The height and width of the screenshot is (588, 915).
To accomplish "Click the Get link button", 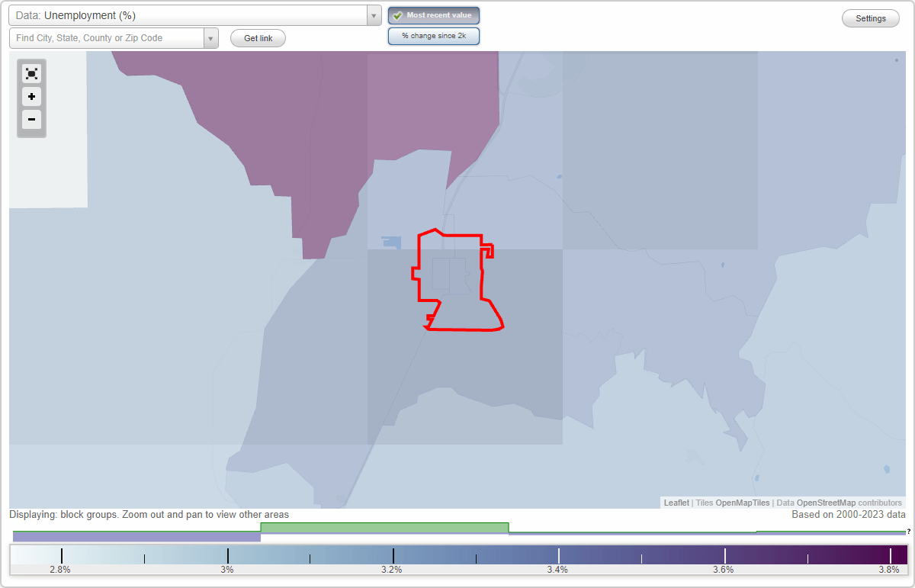I will pos(258,38).
